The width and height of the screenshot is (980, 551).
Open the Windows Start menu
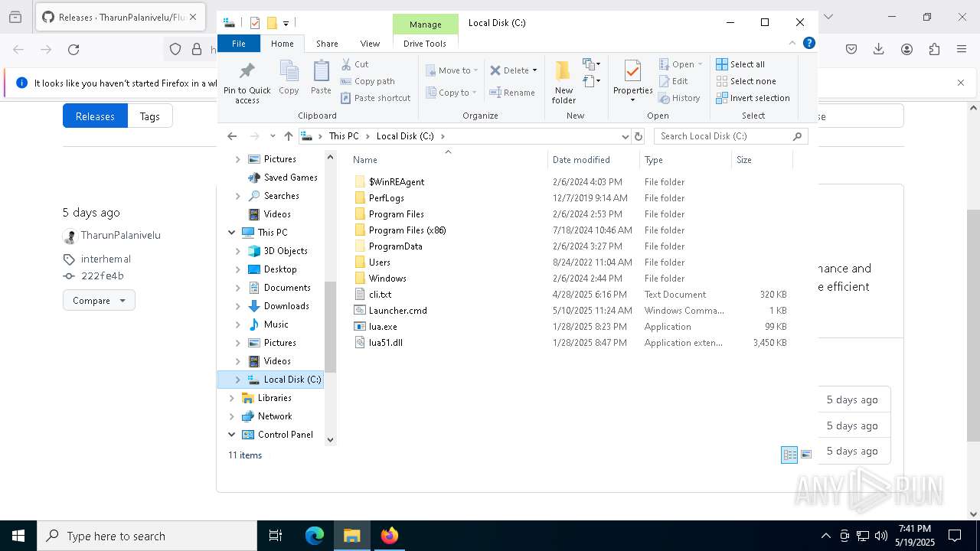click(18, 536)
